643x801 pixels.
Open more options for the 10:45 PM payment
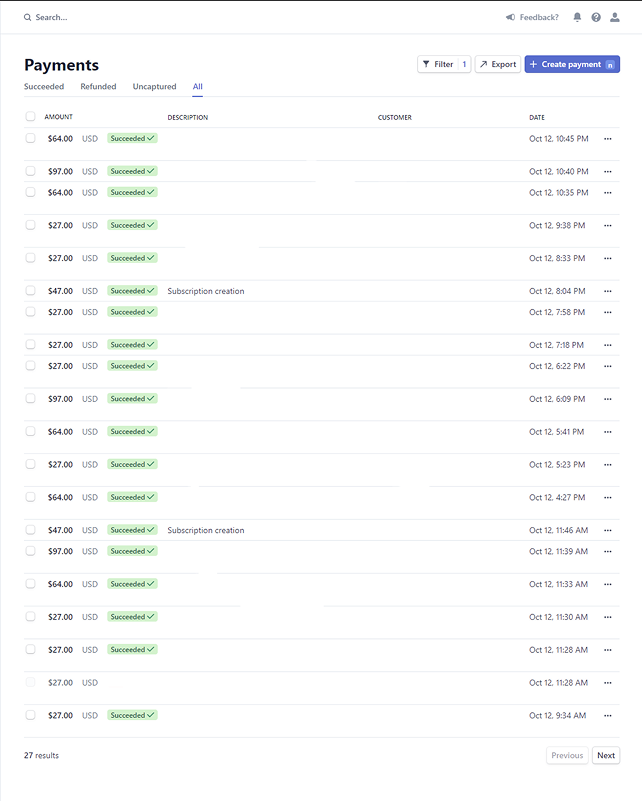[x=608, y=139]
